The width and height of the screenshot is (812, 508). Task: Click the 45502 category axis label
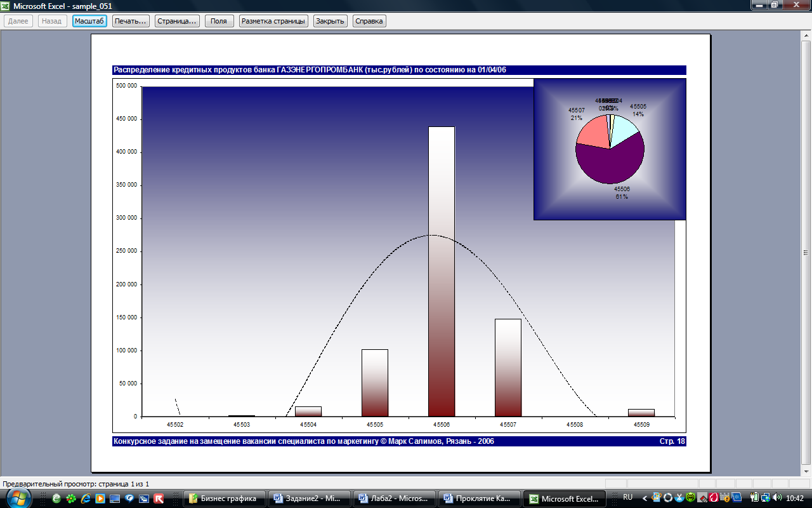tap(175, 424)
